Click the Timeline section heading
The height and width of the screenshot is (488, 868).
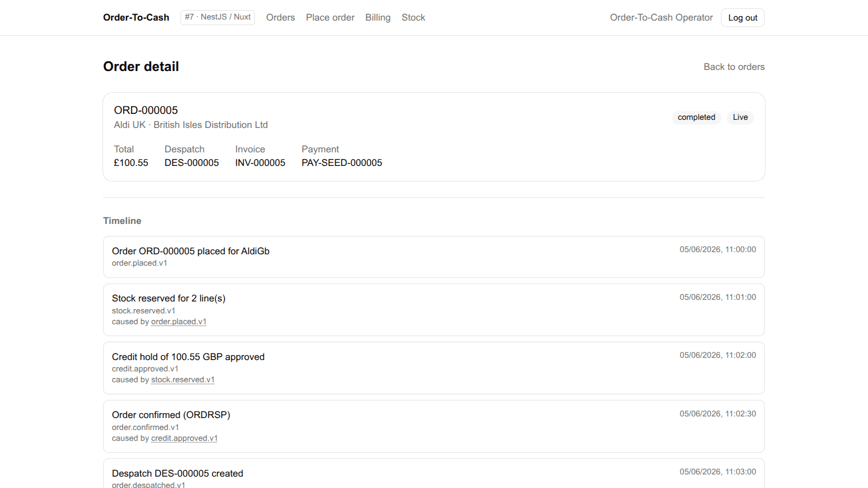[x=122, y=221]
